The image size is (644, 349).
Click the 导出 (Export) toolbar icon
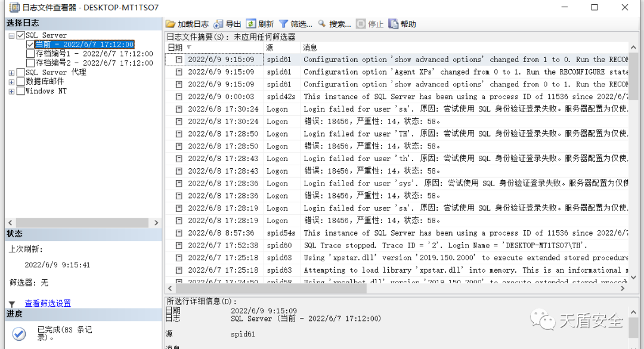(218, 24)
